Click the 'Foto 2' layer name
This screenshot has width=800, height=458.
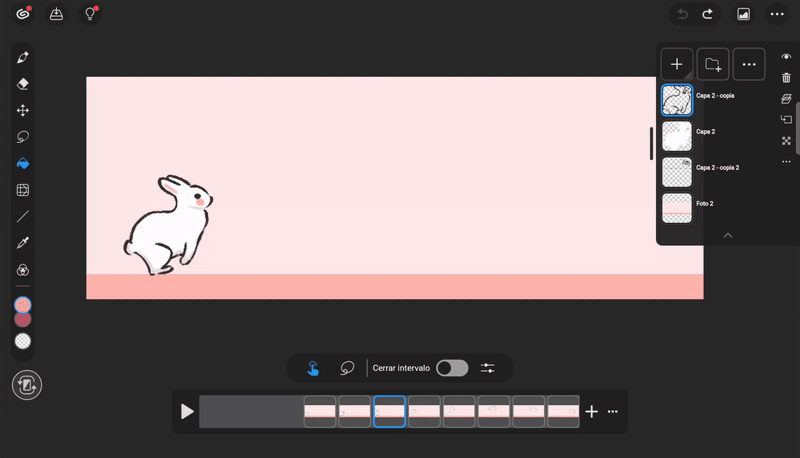(705, 203)
